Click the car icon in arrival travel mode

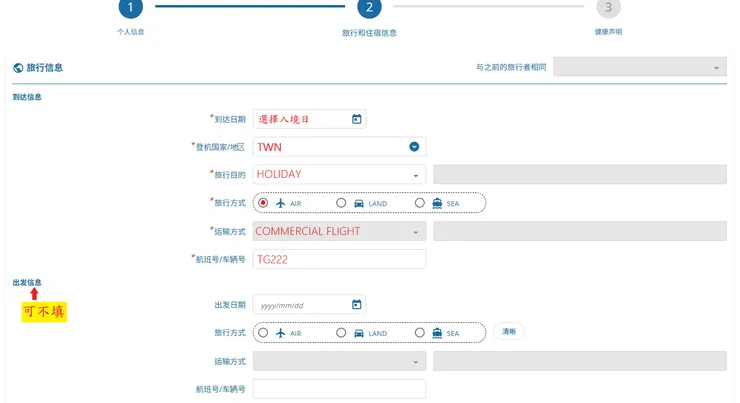pyautogui.click(x=359, y=203)
